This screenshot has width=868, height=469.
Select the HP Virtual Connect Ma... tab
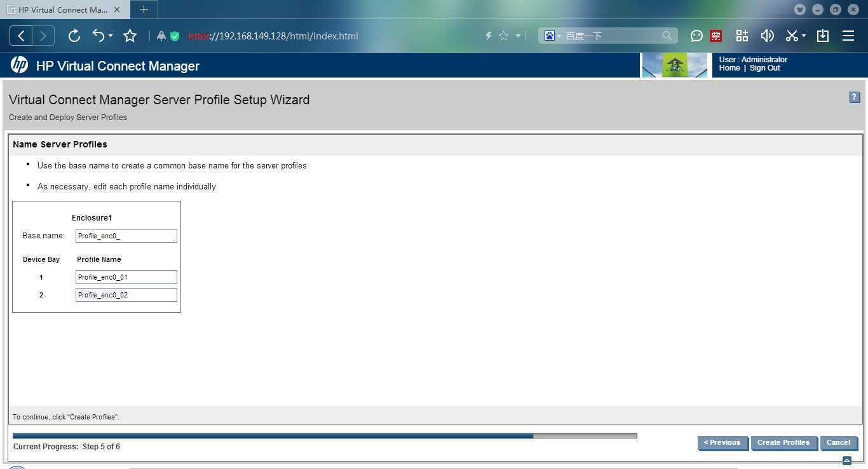point(64,10)
